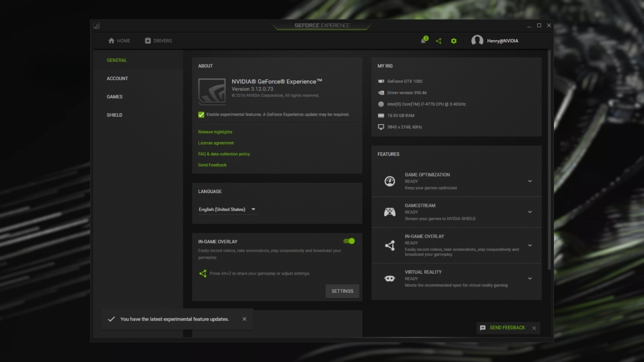Click the In-Game Overlay share icon in Features
Screen dimensions: 644x362
pyautogui.click(x=390, y=245)
